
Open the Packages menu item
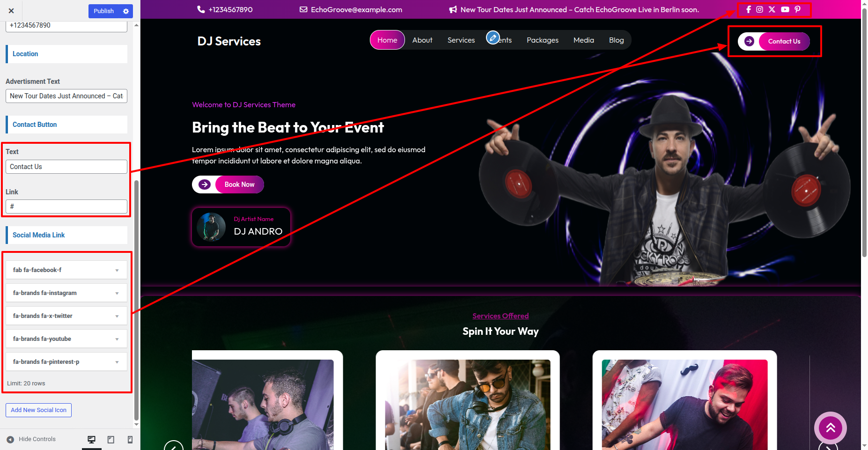tap(542, 40)
